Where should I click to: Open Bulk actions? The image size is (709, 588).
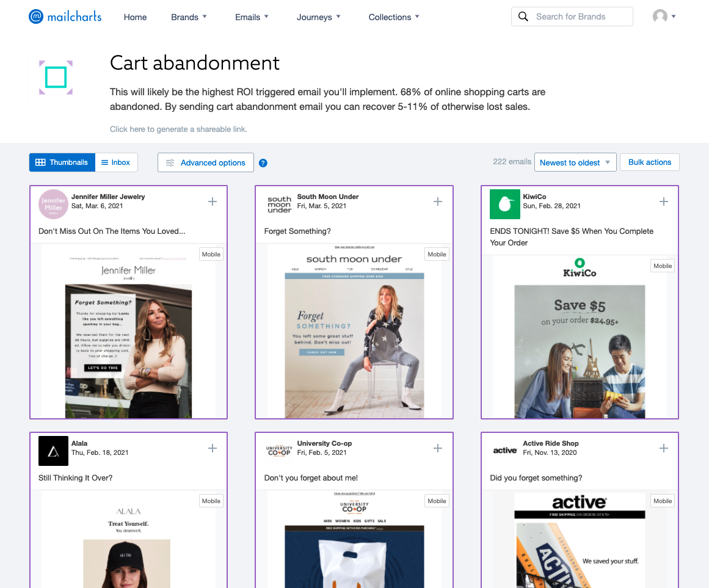tap(649, 162)
